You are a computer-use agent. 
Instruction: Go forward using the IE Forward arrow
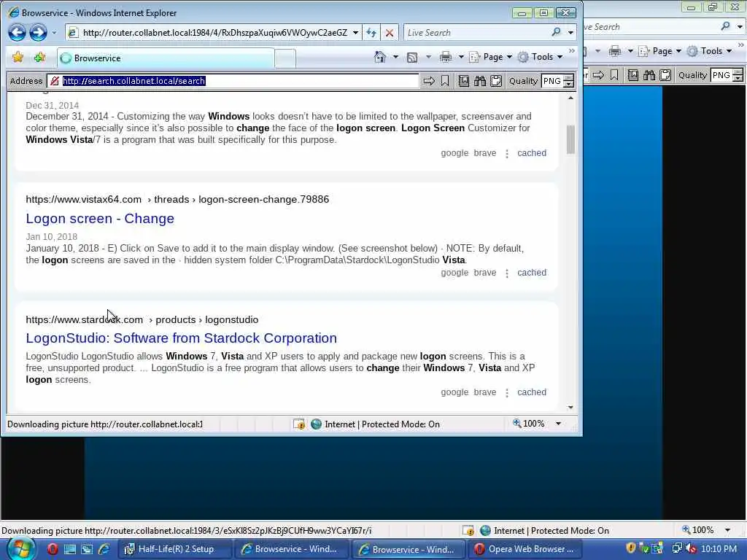click(x=38, y=32)
